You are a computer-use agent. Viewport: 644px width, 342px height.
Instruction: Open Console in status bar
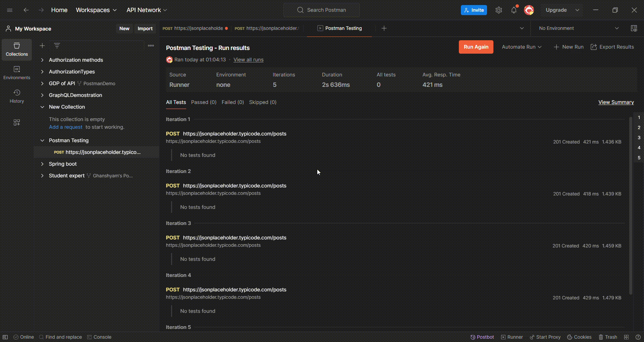99,337
